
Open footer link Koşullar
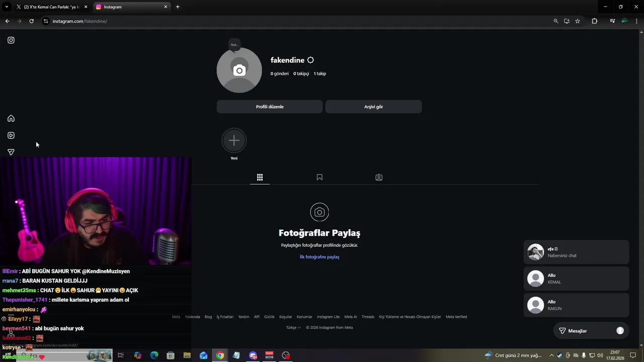(x=286, y=317)
